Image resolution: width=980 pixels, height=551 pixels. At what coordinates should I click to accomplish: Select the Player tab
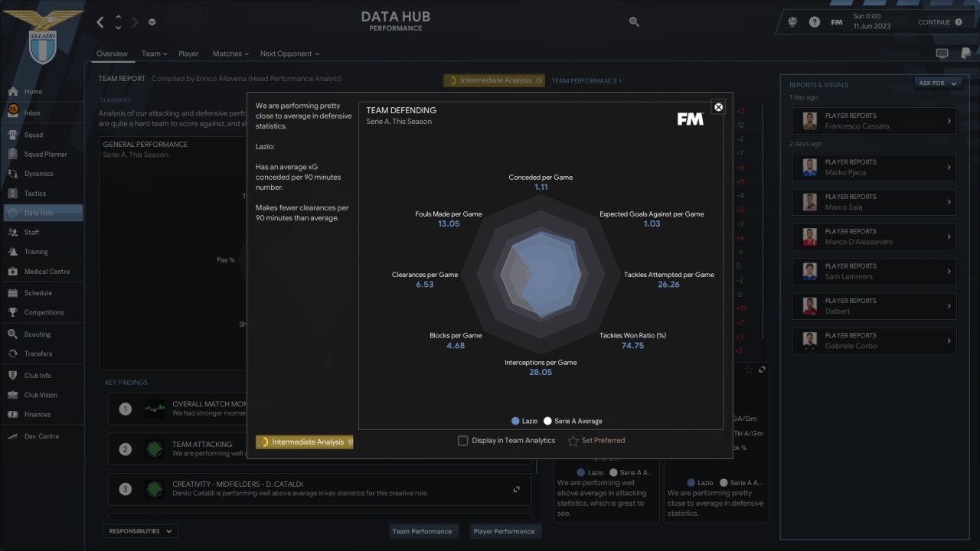tap(188, 54)
